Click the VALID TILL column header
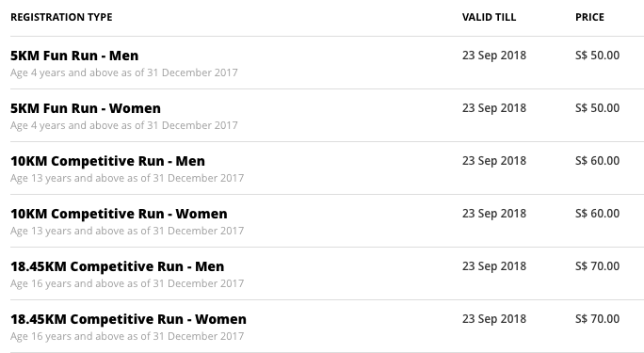 (x=489, y=17)
